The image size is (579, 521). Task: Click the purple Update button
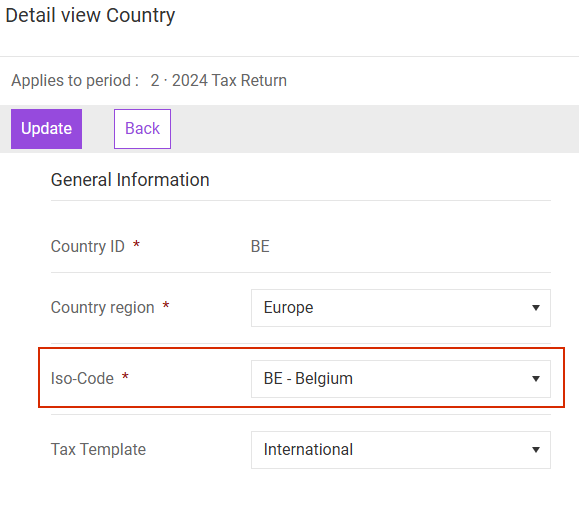(x=47, y=129)
